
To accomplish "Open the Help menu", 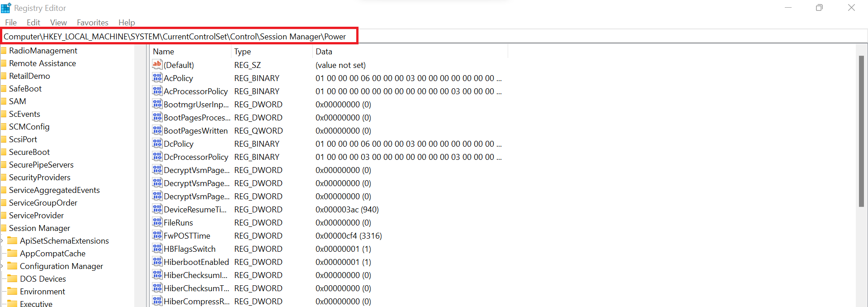I will coord(127,22).
